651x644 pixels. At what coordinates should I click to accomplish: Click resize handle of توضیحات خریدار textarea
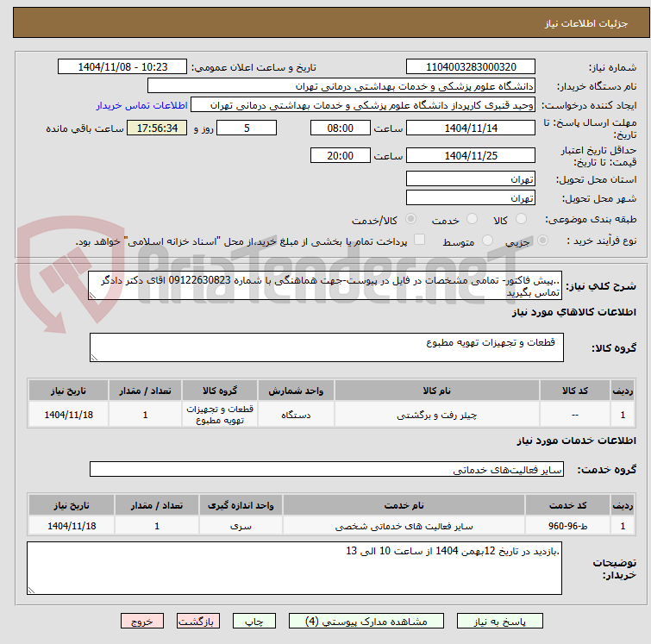point(31,590)
